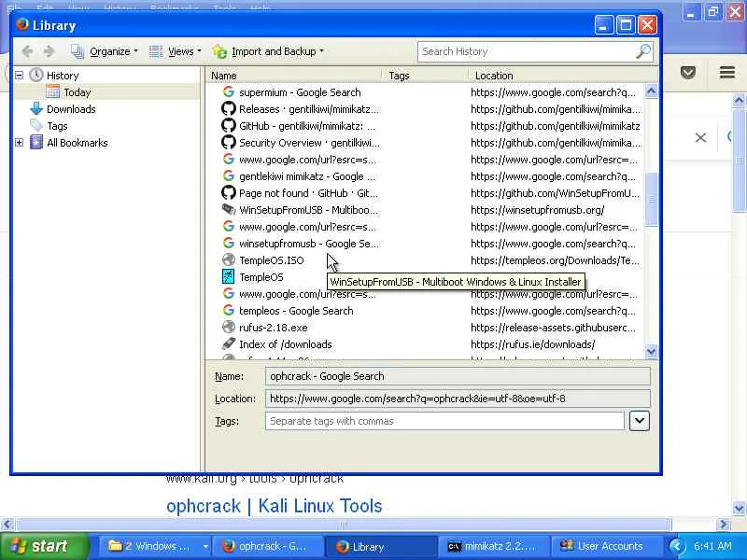This screenshot has width=747, height=560.
Task: Select Downloads in the sidebar
Action: 71,109
